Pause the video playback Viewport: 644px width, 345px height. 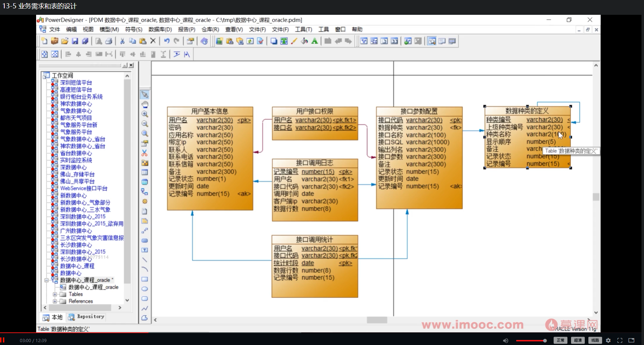(3, 340)
